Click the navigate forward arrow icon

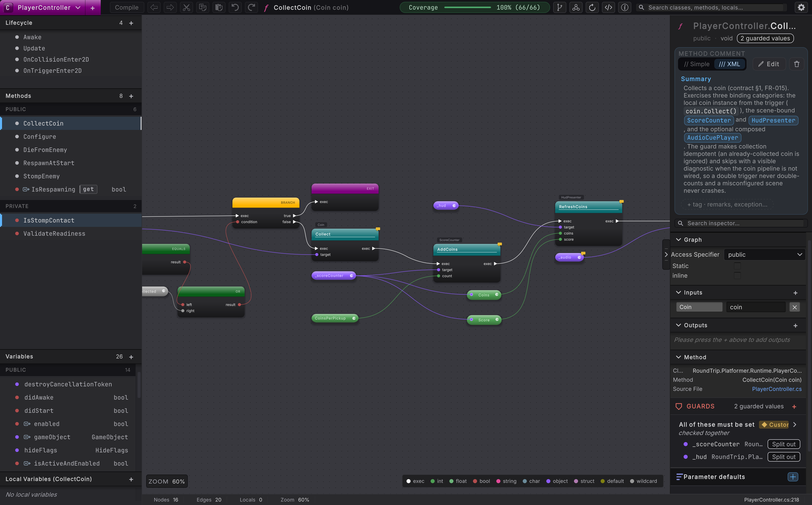tap(170, 7)
